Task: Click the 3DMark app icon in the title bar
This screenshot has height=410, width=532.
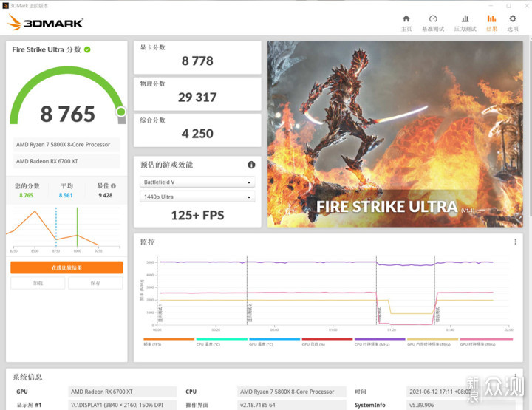Action: 5,5
